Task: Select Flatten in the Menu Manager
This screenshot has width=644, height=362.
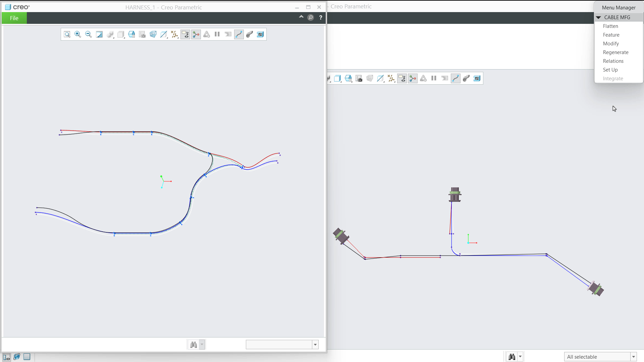Action: click(610, 26)
